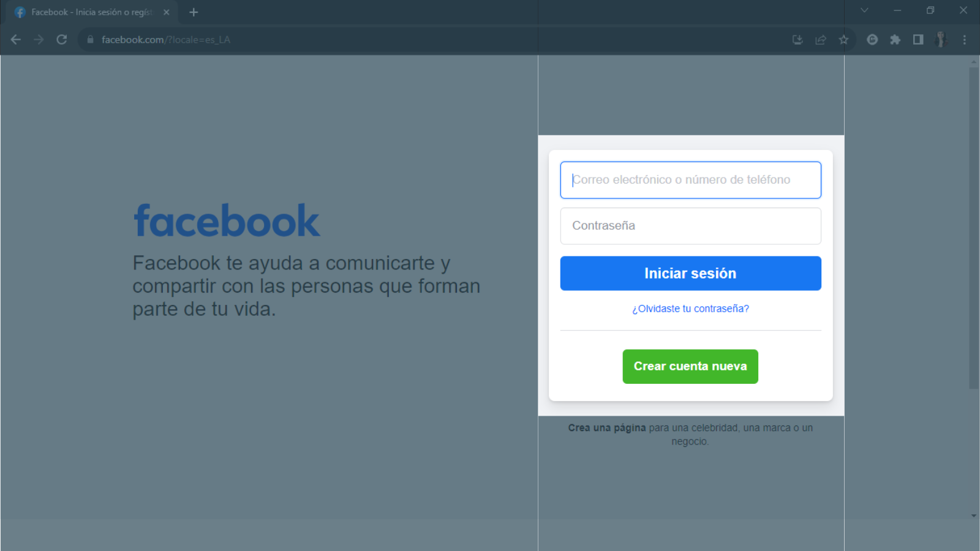Screen dimensions: 980x551
Task: Click the Contraseña password field
Action: click(x=690, y=226)
